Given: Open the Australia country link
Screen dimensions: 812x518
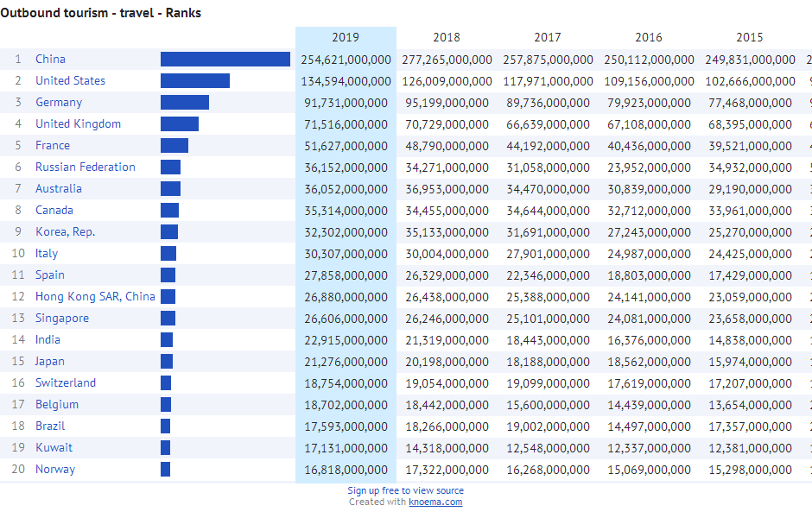Looking at the screenshot, I should 59,189.
